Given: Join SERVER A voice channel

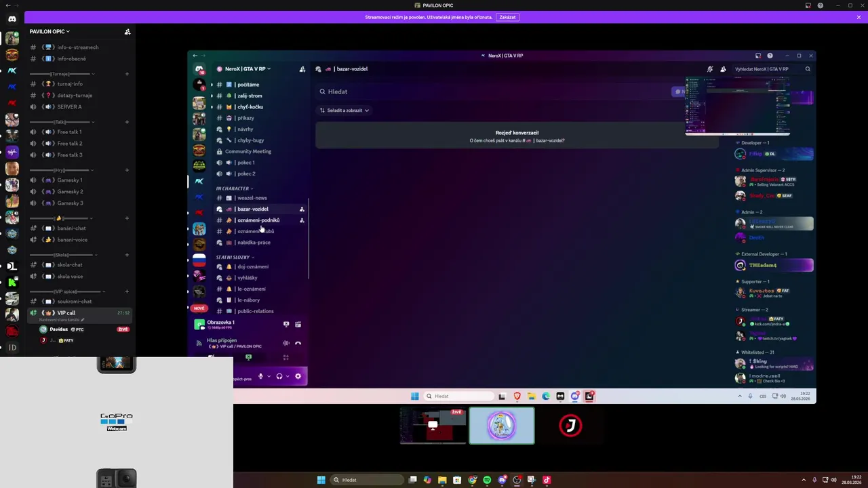Looking at the screenshot, I should coord(79,107).
